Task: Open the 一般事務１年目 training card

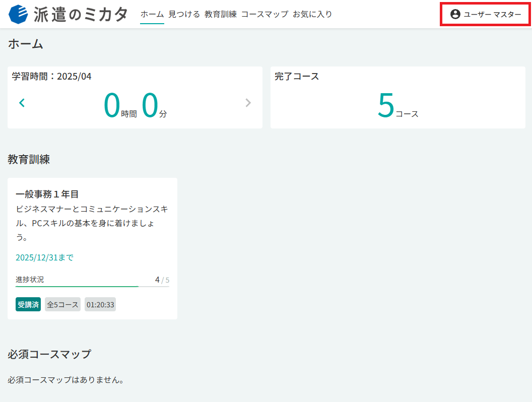Action: tap(92, 248)
